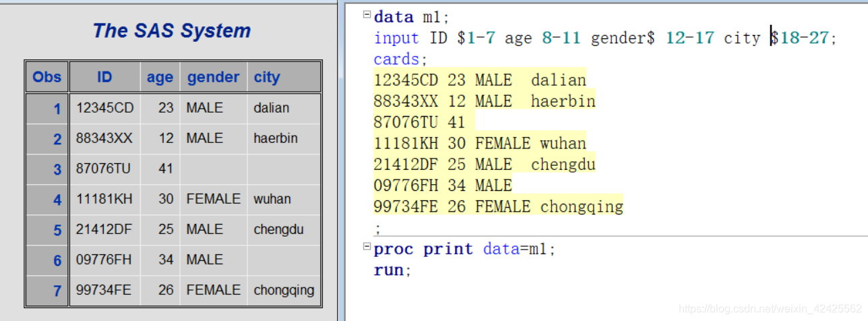Click the MALE cell in the 12345CD row
Viewport: 868px width, 321px height.
(213, 108)
